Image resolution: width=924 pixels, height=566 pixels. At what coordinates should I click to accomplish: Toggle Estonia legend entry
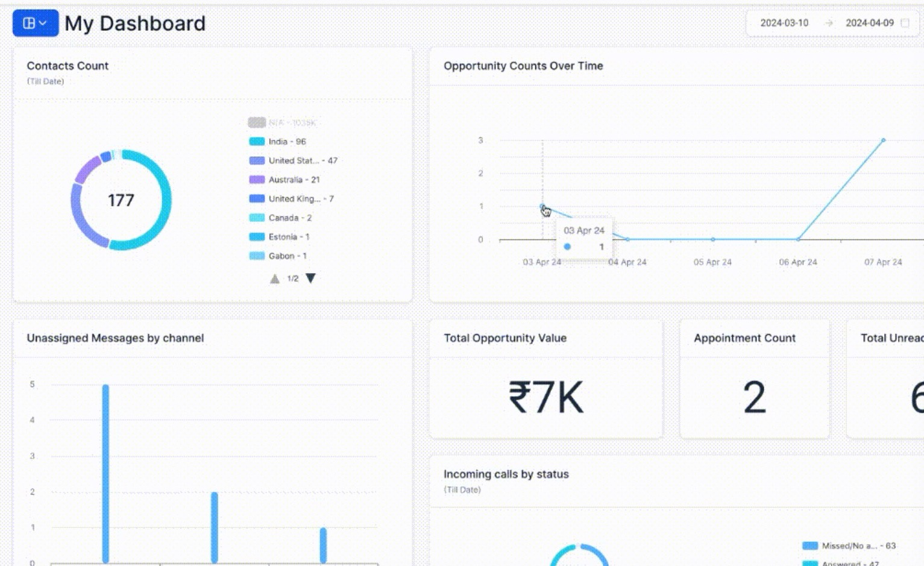coord(279,237)
